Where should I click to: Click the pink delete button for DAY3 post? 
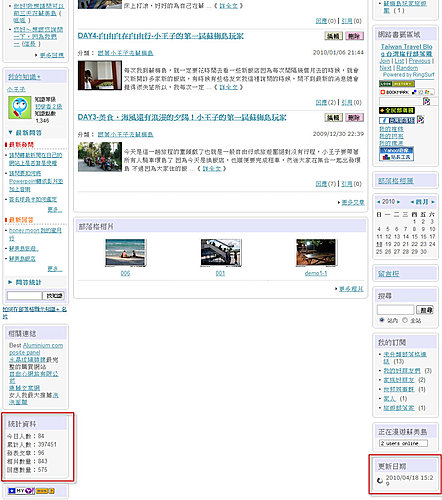pyautogui.click(x=355, y=117)
